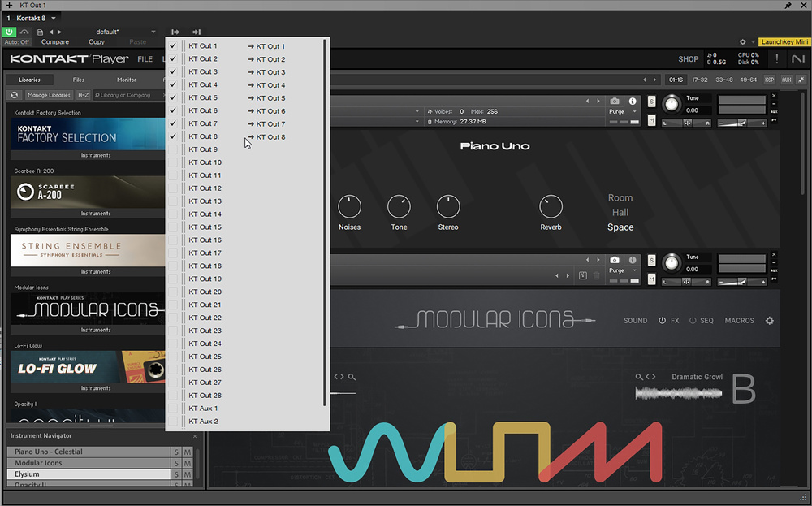
Task: Click the Native Instruments logo icon
Action: tap(800, 59)
